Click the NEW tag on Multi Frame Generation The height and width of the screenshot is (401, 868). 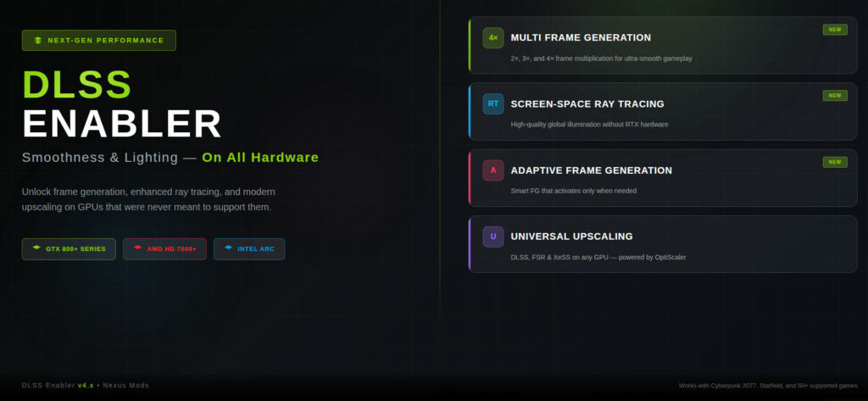[x=835, y=30]
